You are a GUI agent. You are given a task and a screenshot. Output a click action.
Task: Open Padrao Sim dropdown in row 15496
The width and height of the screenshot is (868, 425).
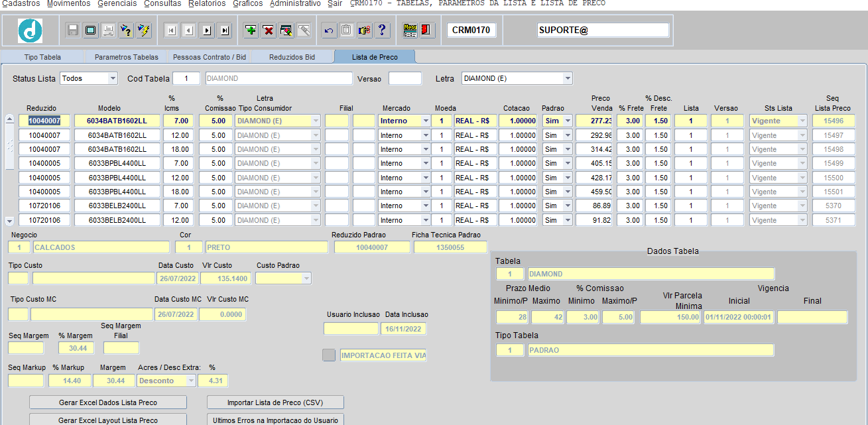[x=568, y=121]
